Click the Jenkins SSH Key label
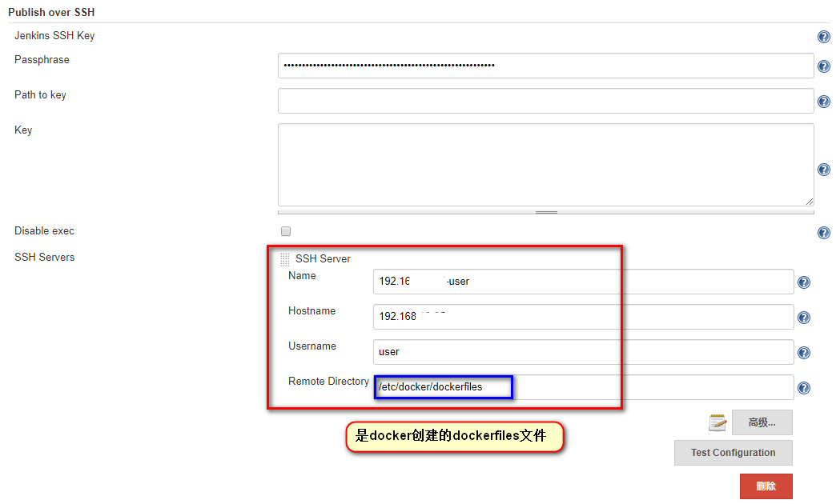Screen dimensions: 840x504 point(54,36)
